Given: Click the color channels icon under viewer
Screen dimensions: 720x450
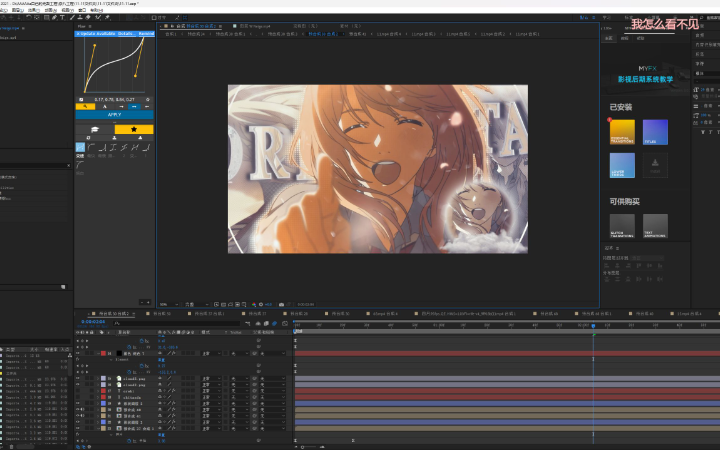Looking at the screenshot, I should (x=254, y=304).
